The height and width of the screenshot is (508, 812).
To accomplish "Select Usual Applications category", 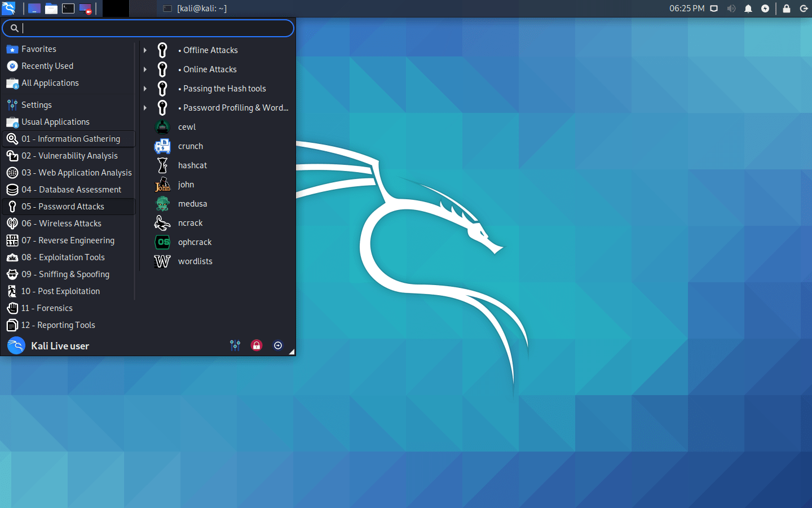I will click(x=69, y=122).
